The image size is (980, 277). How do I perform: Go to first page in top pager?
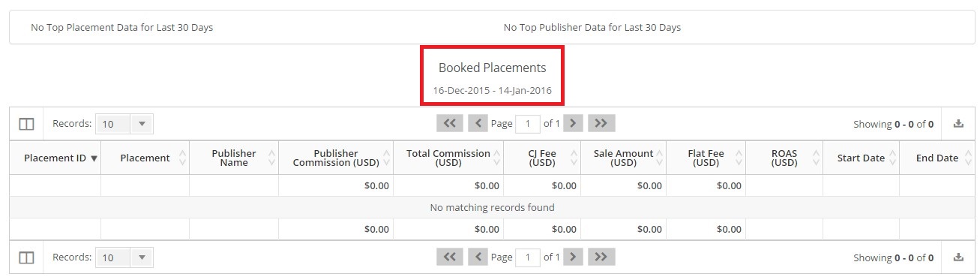tap(450, 123)
